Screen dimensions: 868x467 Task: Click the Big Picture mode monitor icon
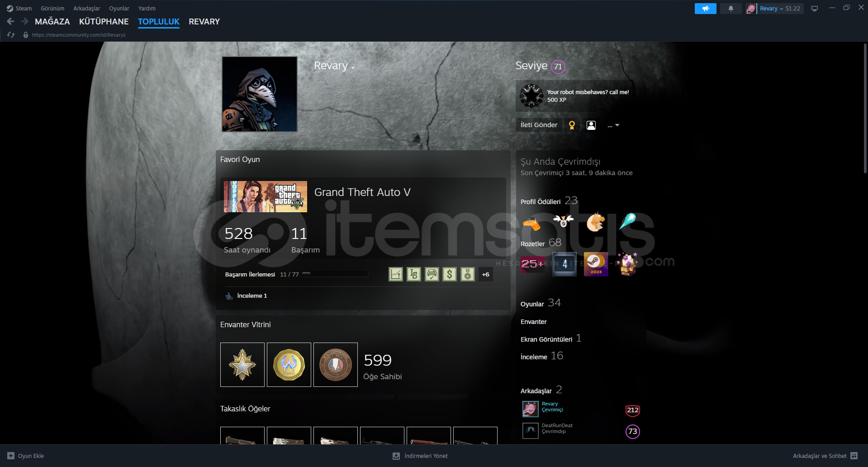pyautogui.click(x=814, y=9)
